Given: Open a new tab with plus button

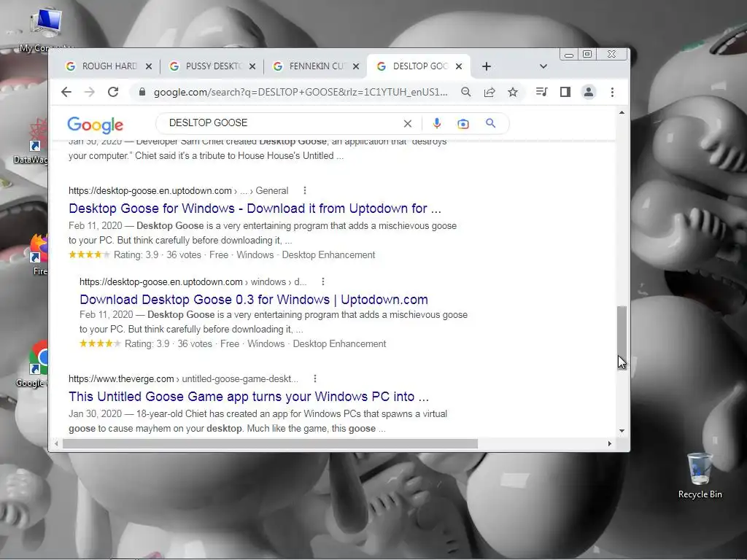Looking at the screenshot, I should click(x=487, y=66).
